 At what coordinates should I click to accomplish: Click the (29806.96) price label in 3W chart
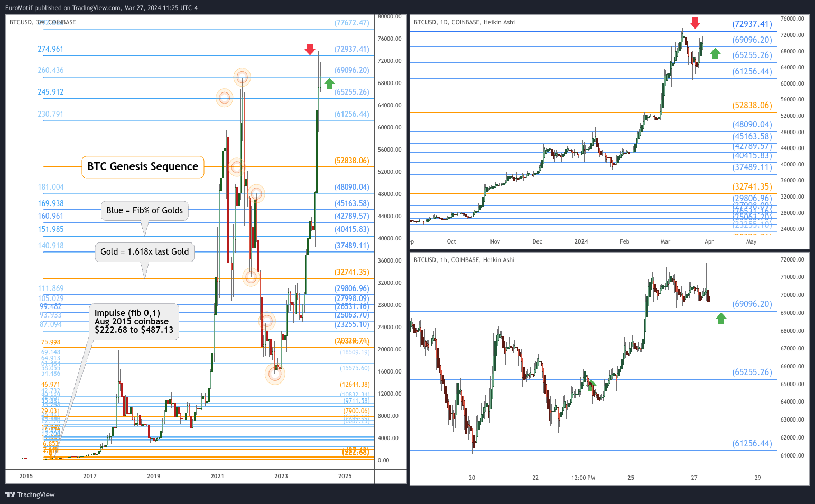click(352, 288)
